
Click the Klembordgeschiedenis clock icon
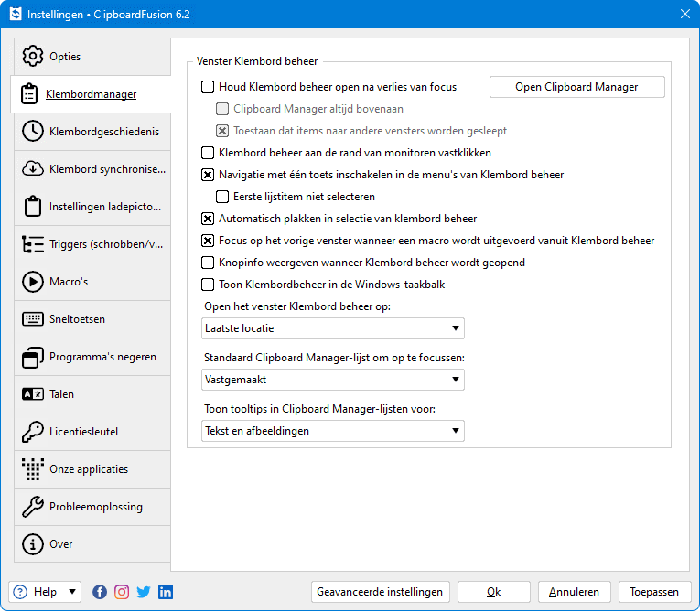pyautogui.click(x=33, y=131)
